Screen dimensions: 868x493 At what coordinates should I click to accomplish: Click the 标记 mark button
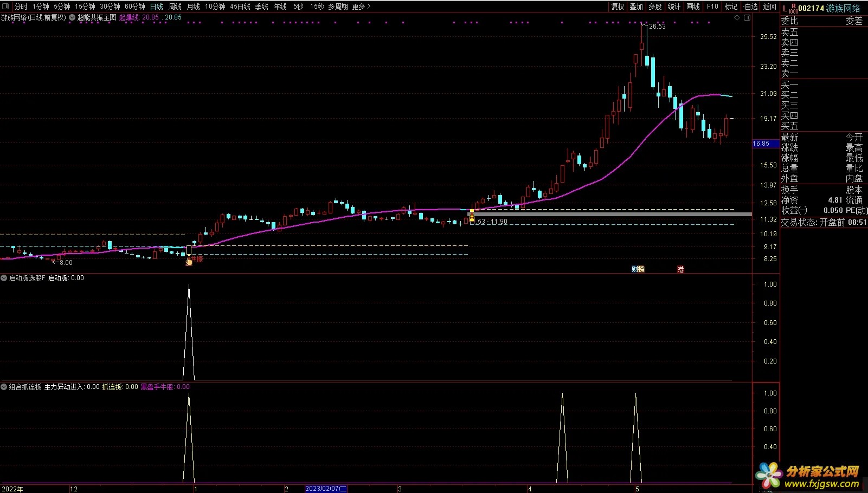tap(731, 7)
